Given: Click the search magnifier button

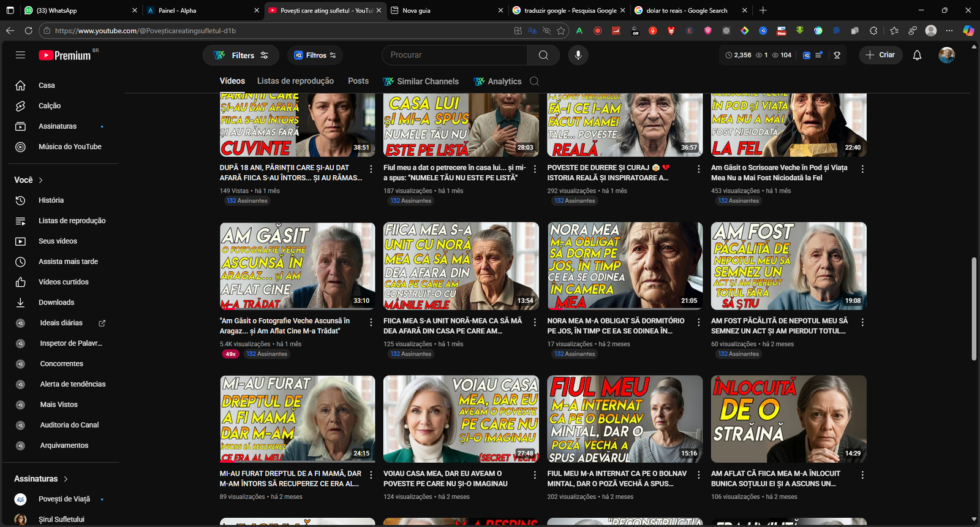Looking at the screenshot, I should tap(543, 55).
